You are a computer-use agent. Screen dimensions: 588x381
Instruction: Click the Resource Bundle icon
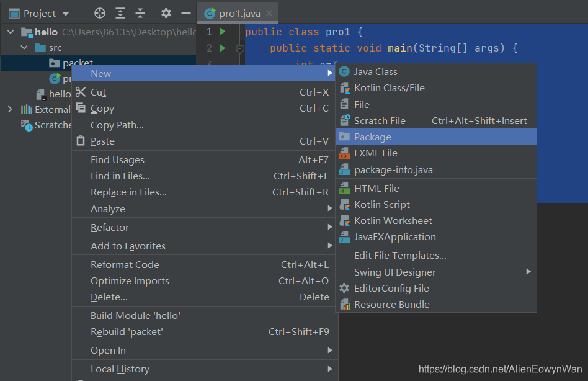pyautogui.click(x=345, y=305)
